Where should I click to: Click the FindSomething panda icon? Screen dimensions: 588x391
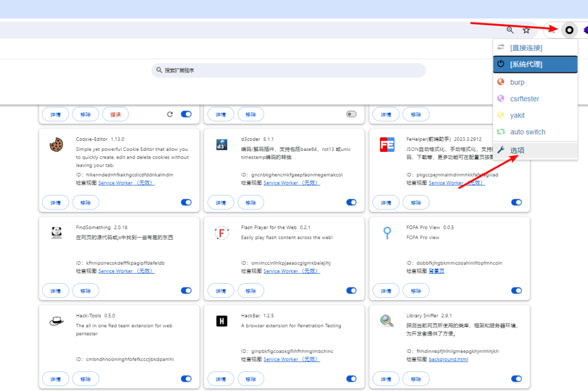[x=57, y=233]
